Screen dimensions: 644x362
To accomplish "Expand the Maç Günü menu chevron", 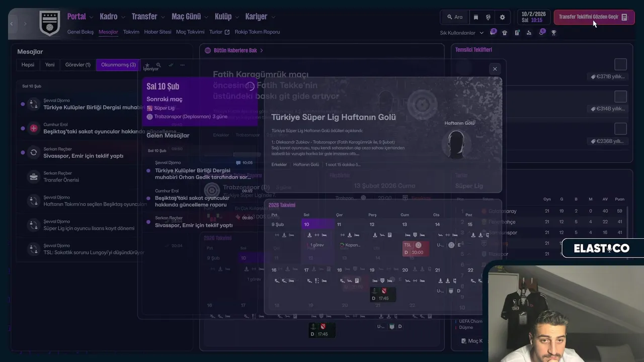I will click(206, 17).
